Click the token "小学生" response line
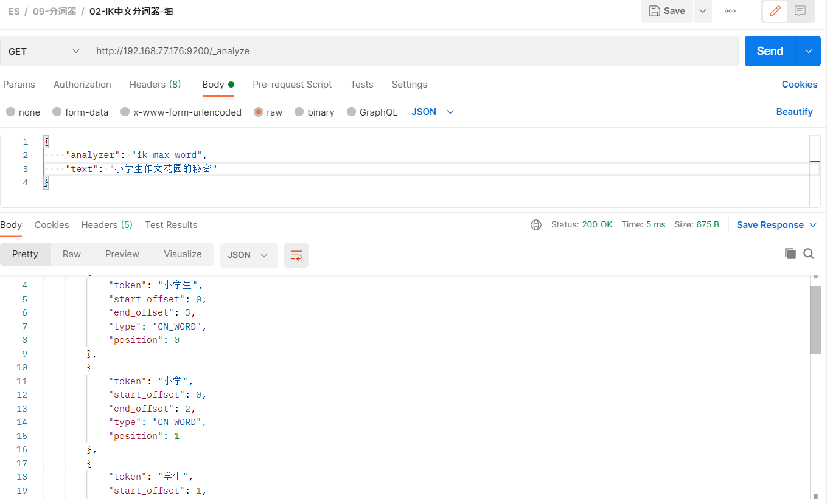This screenshot has width=830, height=504. point(155,285)
